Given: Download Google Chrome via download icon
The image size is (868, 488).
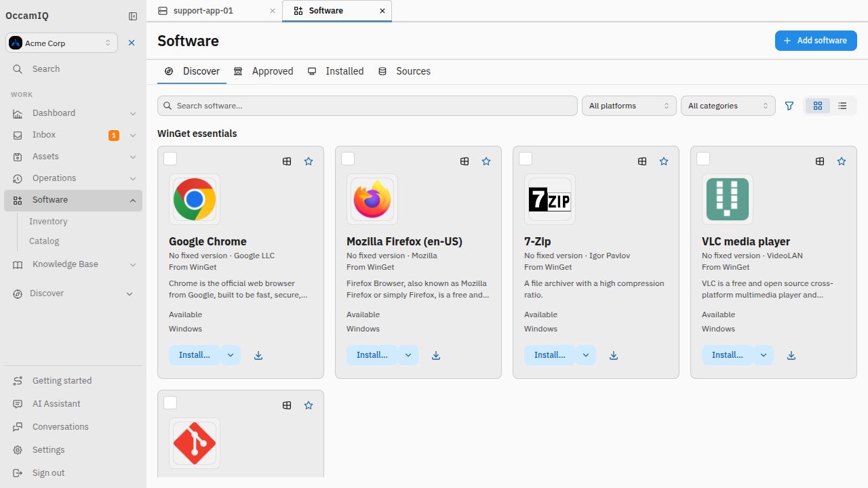Looking at the screenshot, I should click(x=258, y=355).
